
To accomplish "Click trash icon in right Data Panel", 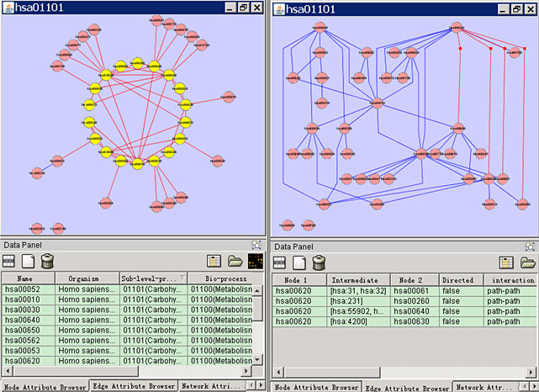I will [x=317, y=263].
